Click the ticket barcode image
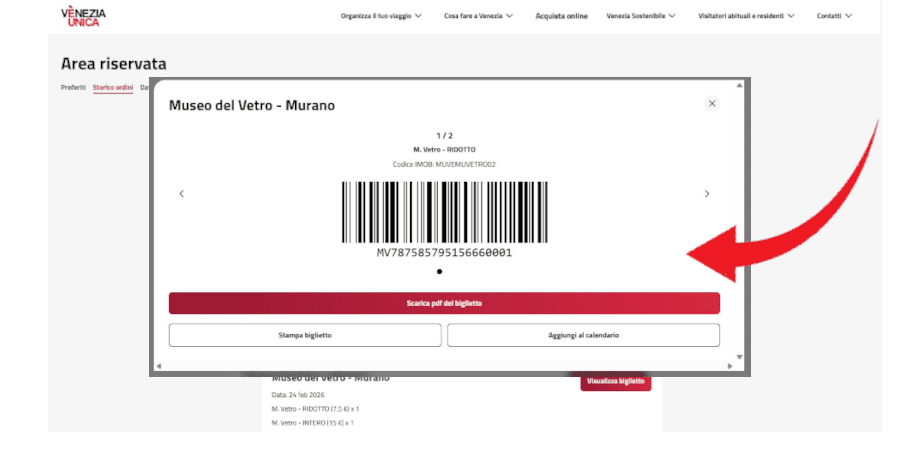The height and width of the screenshot is (450, 900). 444,212
